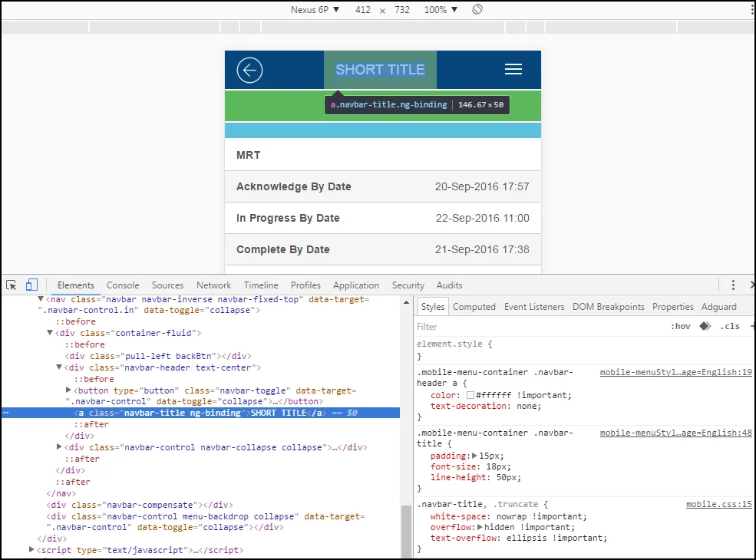This screenshot has width=756, height=560.
Task: Collapse the container-fluid div node
Action: 50,332
